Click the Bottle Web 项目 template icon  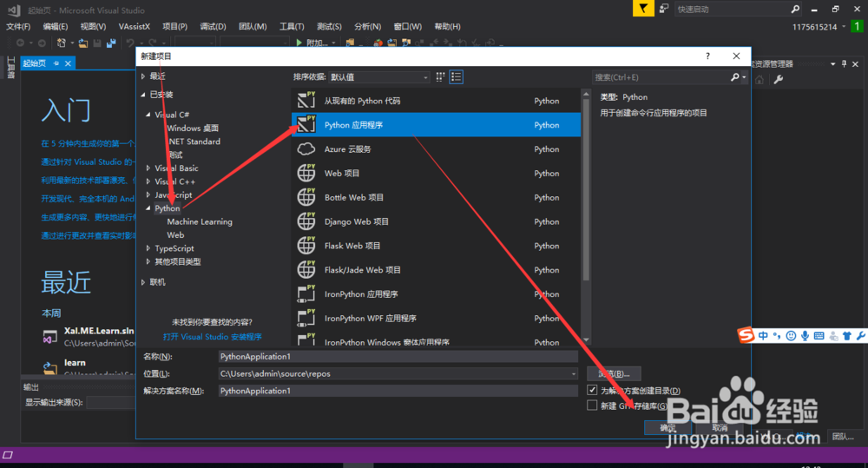click(306, 197)
